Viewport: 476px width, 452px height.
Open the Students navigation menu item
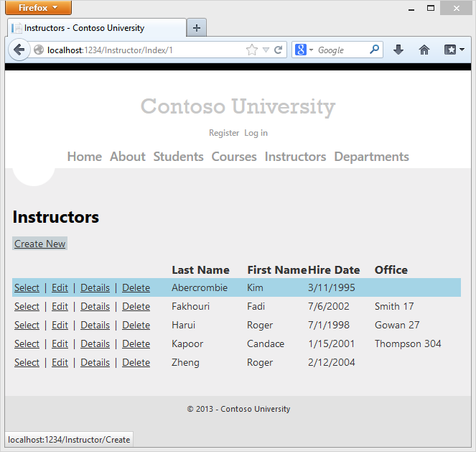click(178, 157)
